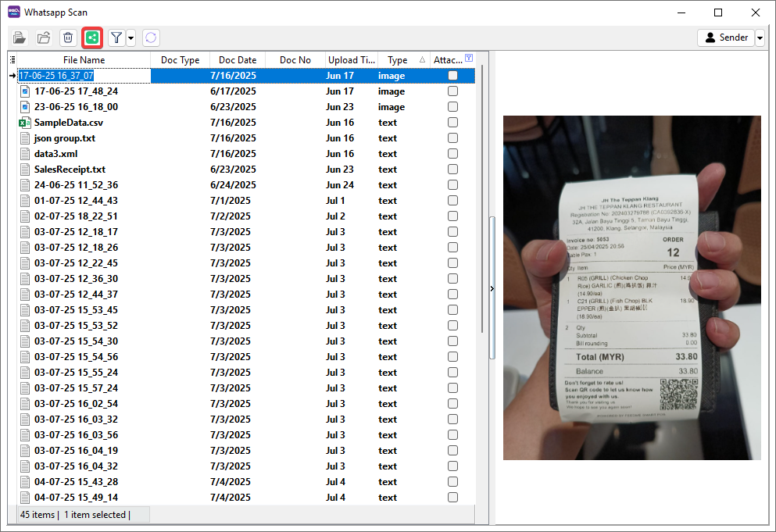This screenshot has width=776, height=532.
Task: Click the list's vertical scrollbar
Action: tap(481, 198)
